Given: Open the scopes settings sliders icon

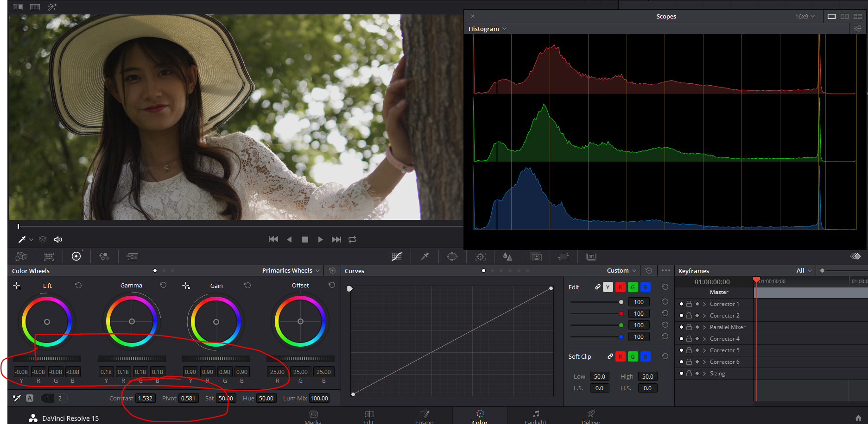Looking at the screenshot, I should tap(858, 29).
